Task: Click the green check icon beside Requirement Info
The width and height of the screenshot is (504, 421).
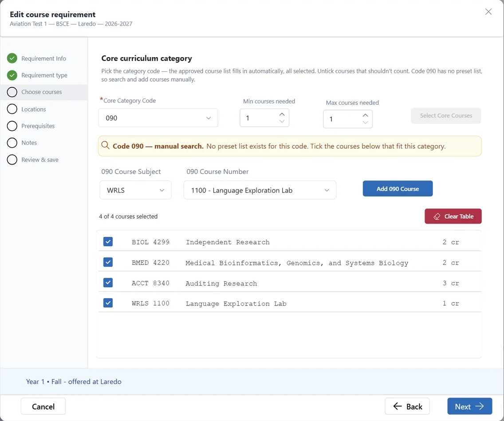Action: click(x=12, y=59)
